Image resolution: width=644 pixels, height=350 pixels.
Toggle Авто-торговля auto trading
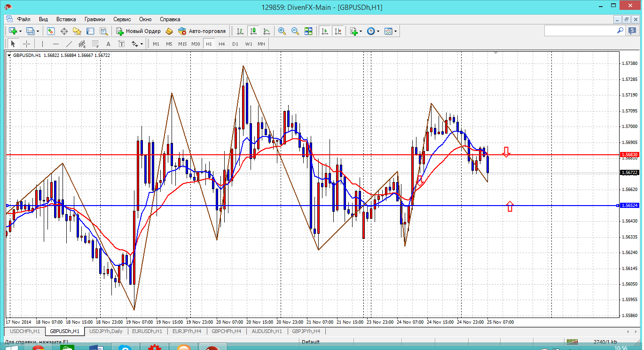coord(202,31)
